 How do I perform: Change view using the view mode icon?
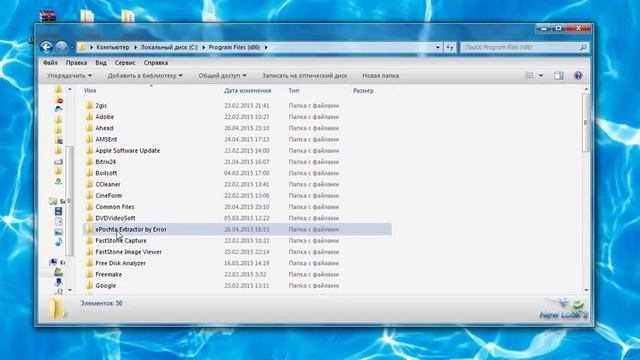click(529, 76)
